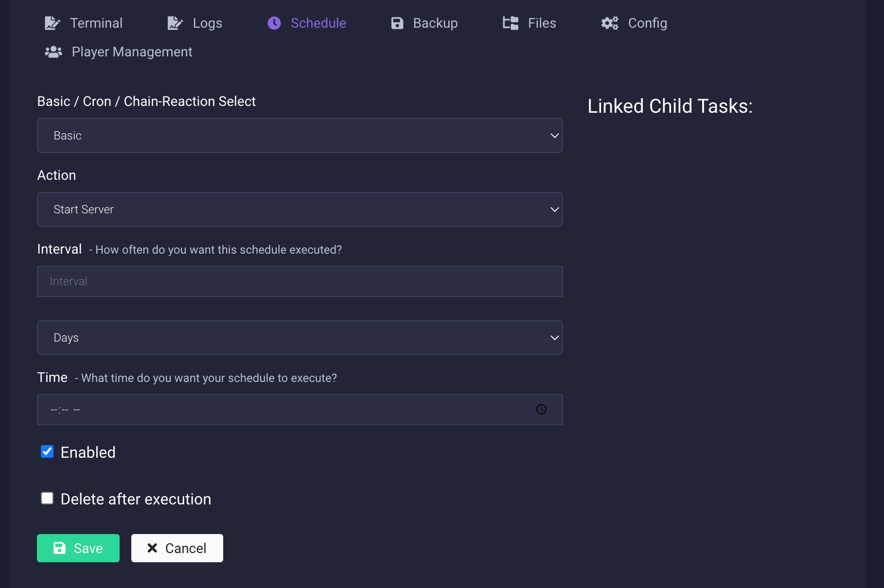The width and height of the screenshot is (884, 588).
Task: Uncheck the Enabled checkbox
Action: pos(47,452)
